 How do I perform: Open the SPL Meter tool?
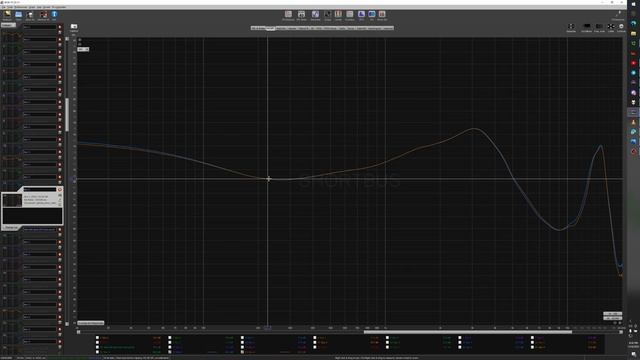pyautogui.click(x=301, y=16)
